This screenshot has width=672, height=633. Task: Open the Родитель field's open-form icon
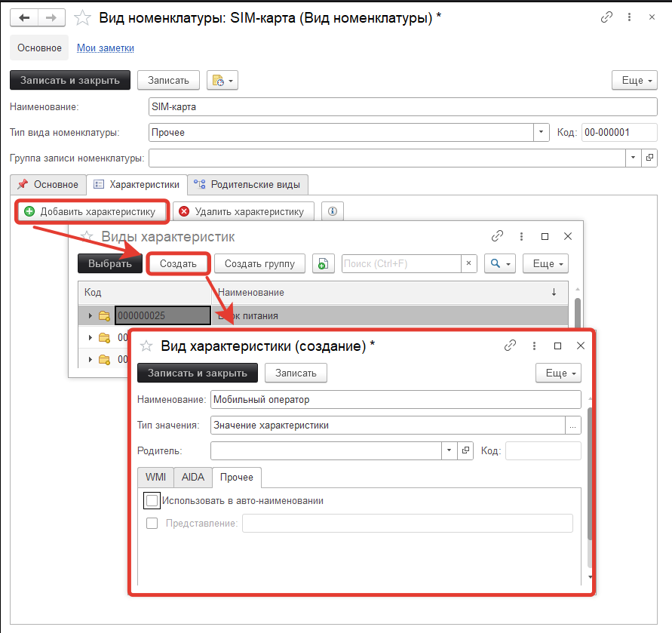coord(465,450)
